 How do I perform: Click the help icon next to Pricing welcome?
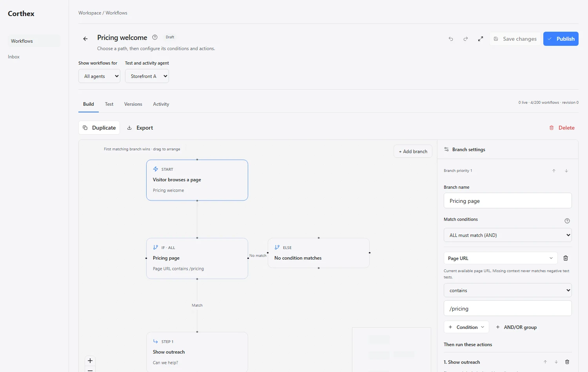[155, 38]
